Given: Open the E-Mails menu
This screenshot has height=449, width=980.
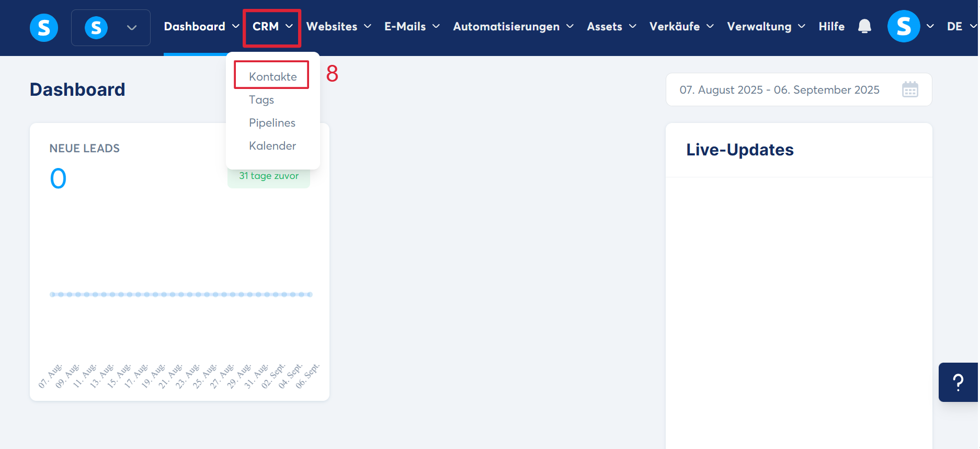Looking at the screenshot, I should pos(412,26).
